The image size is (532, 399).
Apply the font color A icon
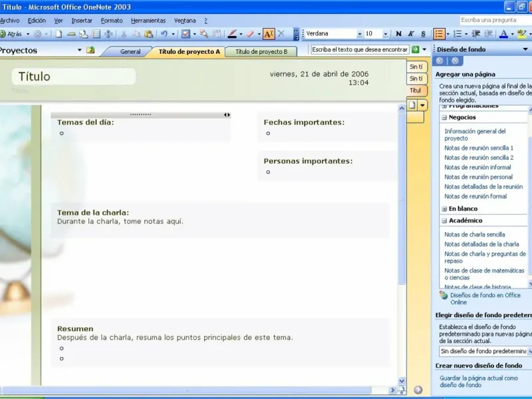point(504,34)
